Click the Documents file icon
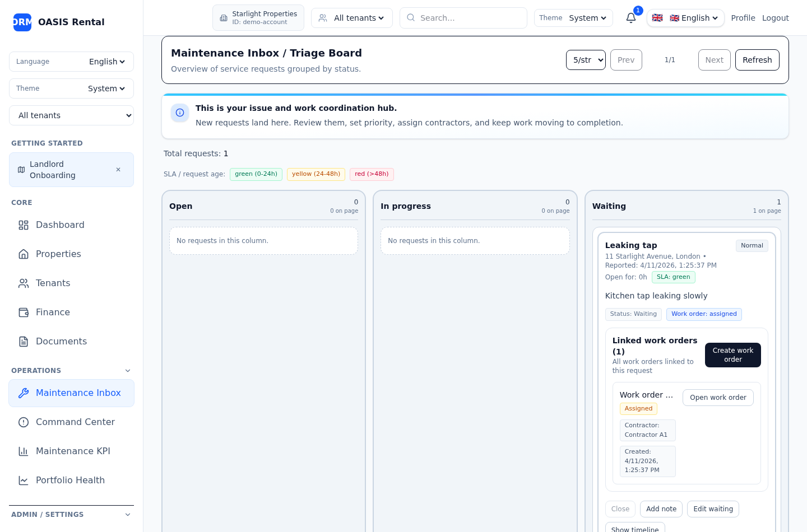The height and width of the screenshot is (532, 807). (x=24, y=342)
